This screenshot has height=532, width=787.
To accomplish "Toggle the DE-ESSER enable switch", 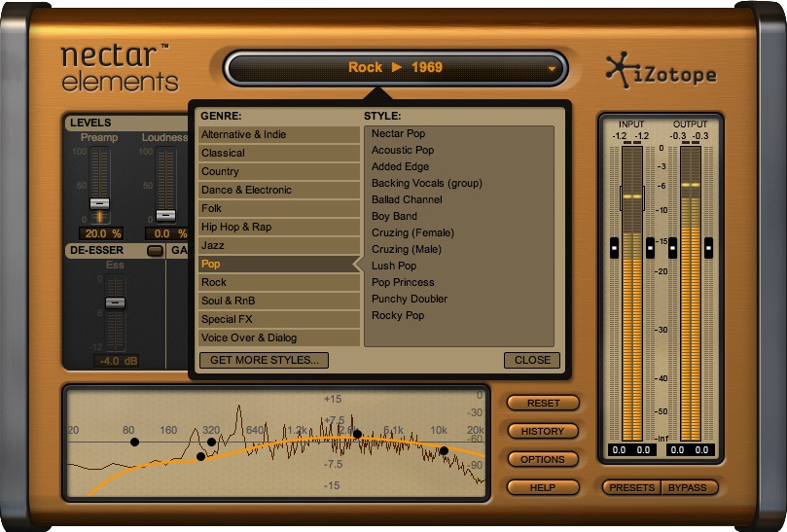I will [x=155, y=251].
